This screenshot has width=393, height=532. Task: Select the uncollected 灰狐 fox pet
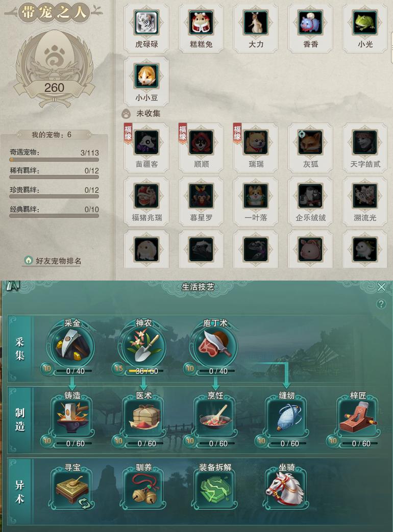coord(310,143)
